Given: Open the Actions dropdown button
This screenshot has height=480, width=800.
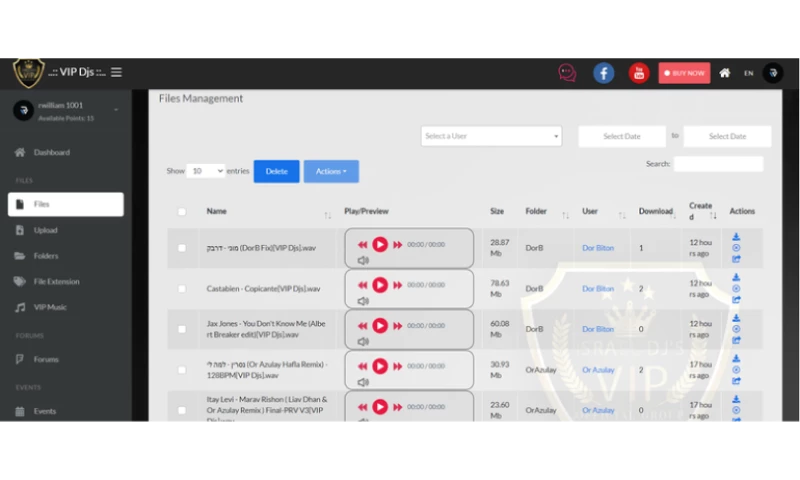Looking at the screenshot, I should click(x=331, y=171).
